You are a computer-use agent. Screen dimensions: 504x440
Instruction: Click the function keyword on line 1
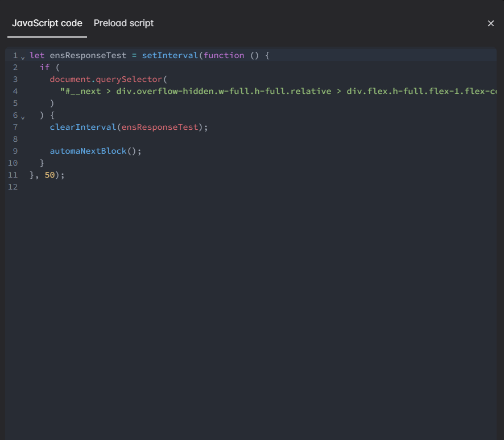coord(224,55)
